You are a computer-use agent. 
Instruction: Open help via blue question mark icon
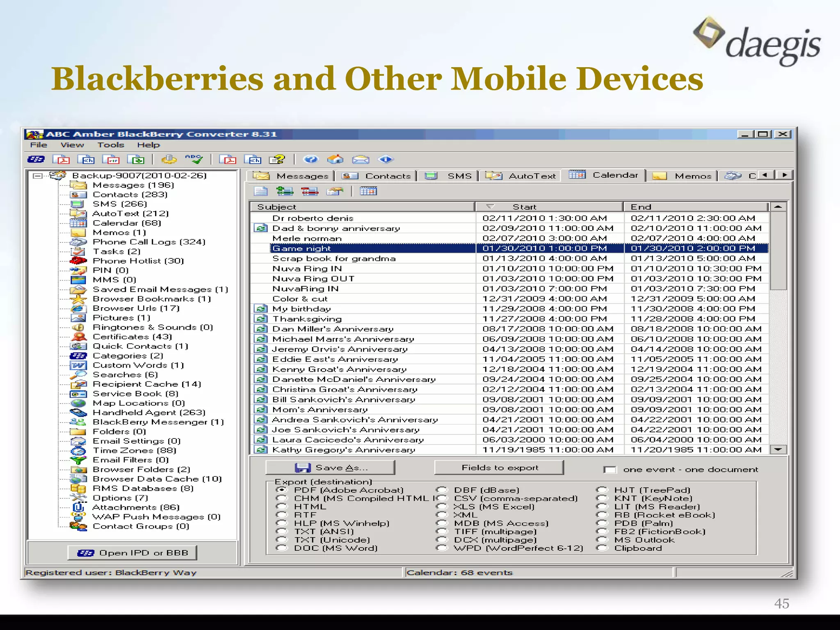[x=310, y=159]
